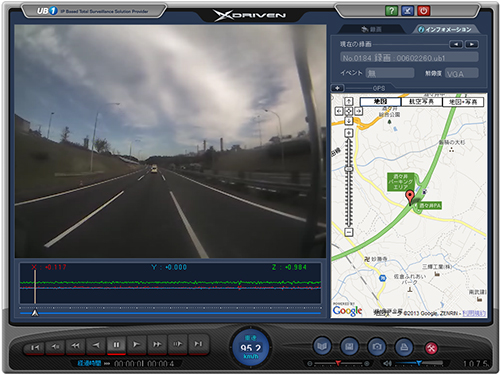Switch to the インフォメーション tab

click(x=445, y=29)
